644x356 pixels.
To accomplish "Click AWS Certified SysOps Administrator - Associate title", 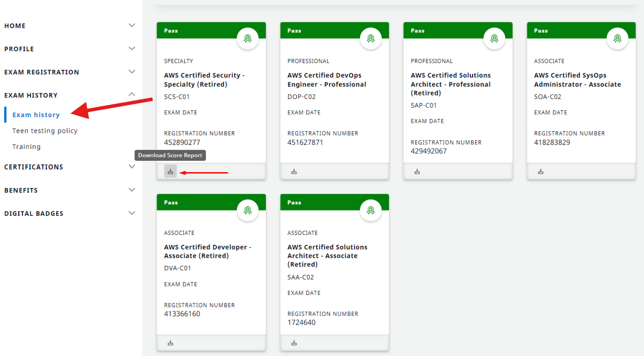I will click(x=577, y=80).
